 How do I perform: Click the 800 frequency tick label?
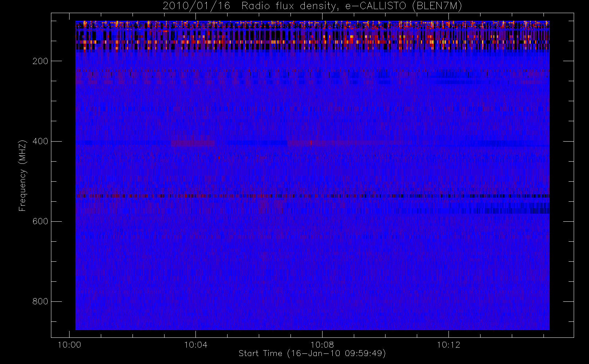(x=40, y=301)
